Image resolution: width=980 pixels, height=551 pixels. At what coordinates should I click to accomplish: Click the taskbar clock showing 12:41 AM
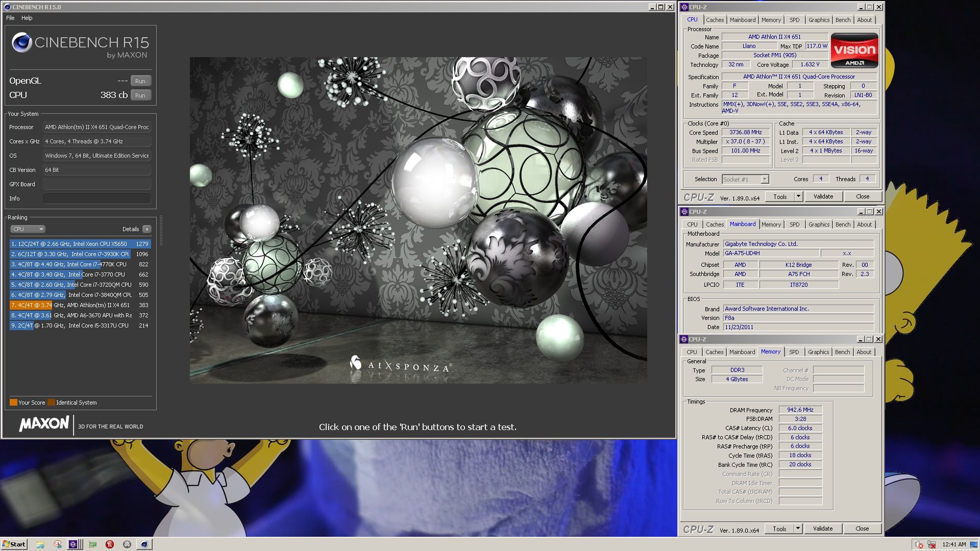954,544
